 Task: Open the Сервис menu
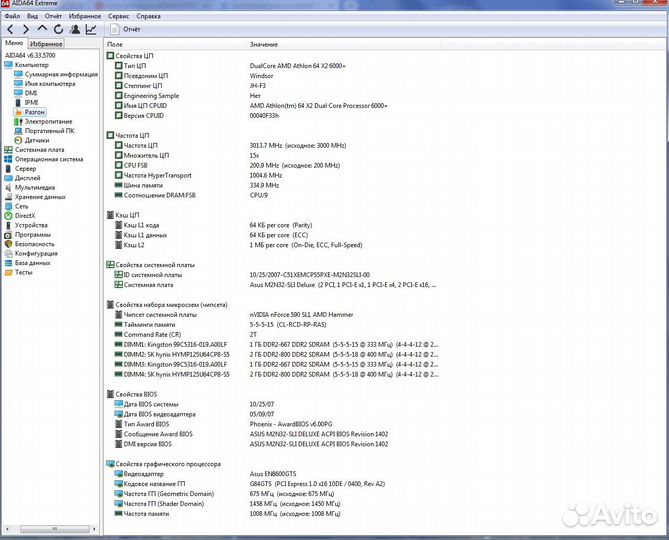click(x=118, y=17)
